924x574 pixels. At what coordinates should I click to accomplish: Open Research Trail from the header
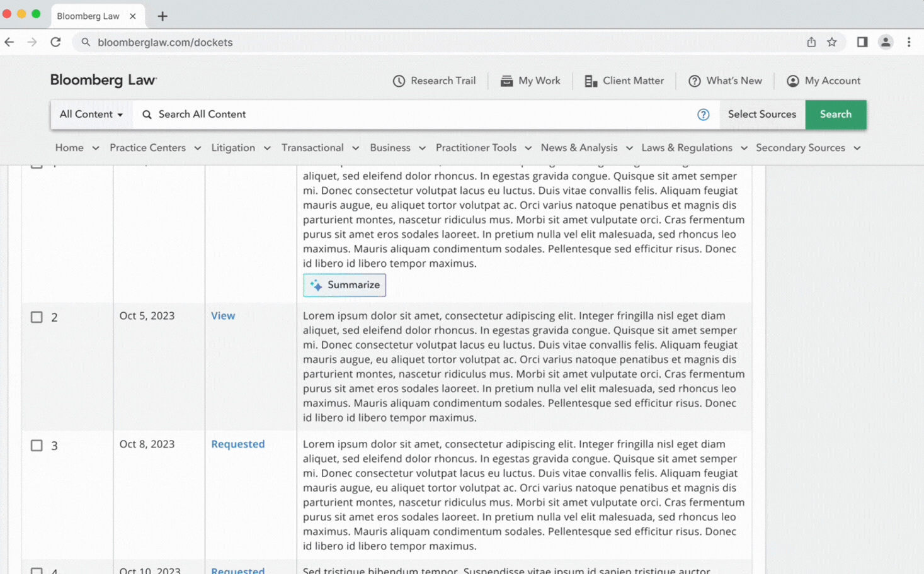pyautogui.click(x=434, y=81)
